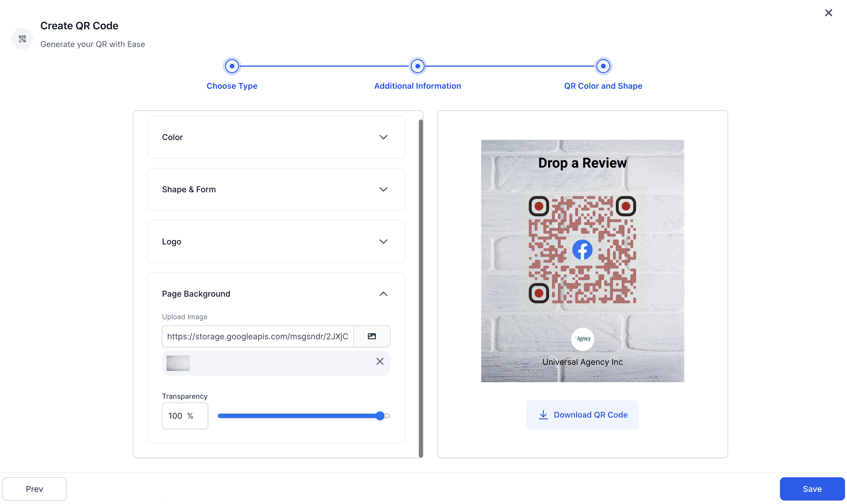Expand the Color section
This screenshot has height=504, width=847.
tap(276, 137)
